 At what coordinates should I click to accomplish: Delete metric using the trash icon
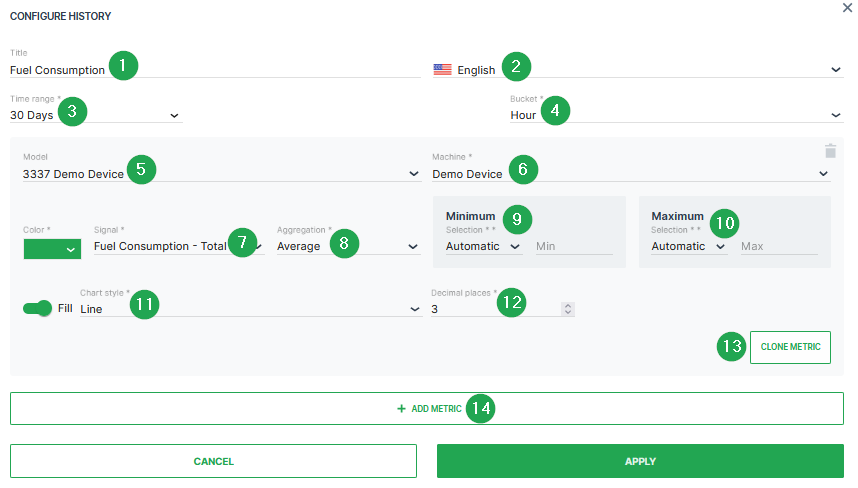(829, 151)
